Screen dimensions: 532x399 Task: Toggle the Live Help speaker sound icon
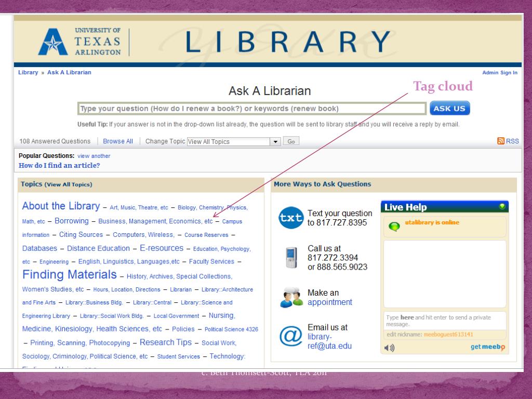(390, 348)
